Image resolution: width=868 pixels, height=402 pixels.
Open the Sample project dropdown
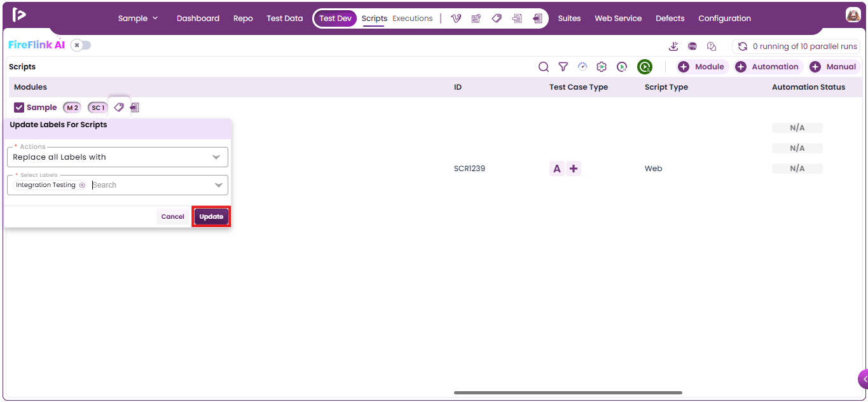tap(138, 18)
